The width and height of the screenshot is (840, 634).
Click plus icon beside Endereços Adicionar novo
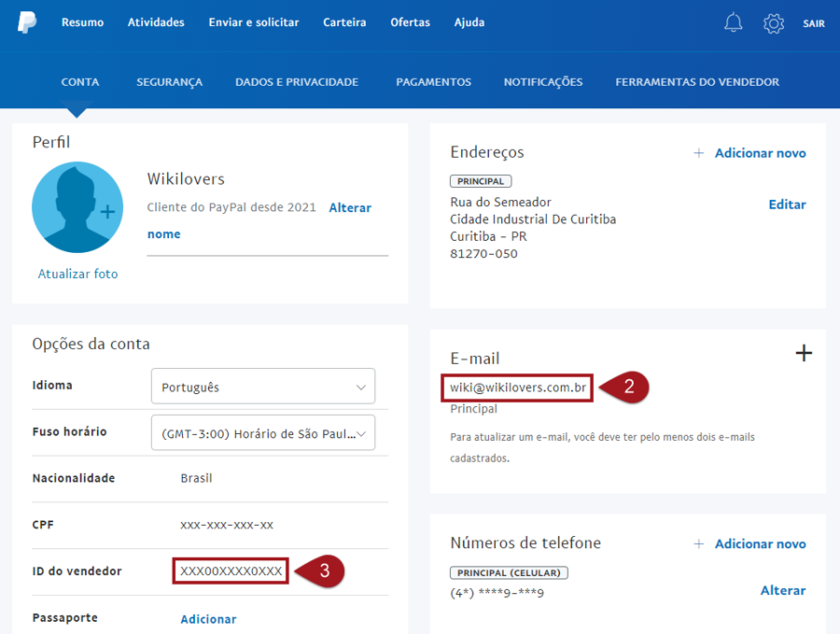(698, 153)
